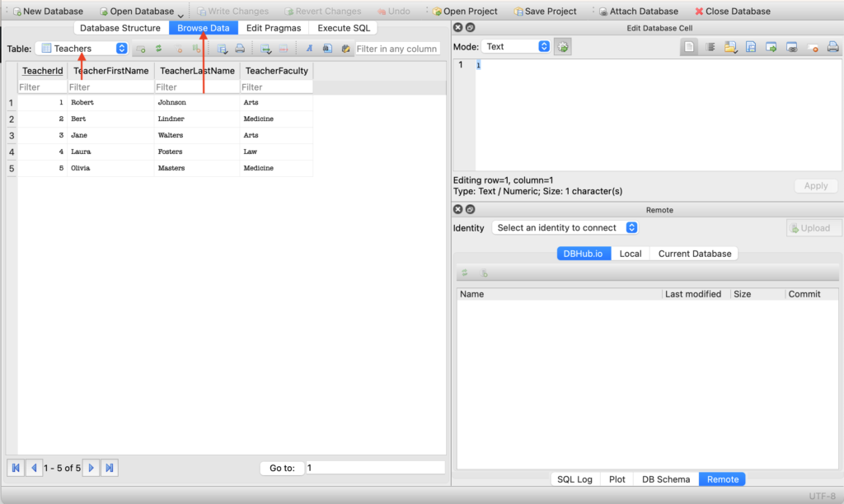Click the print icon in the table toolbar
Screen dimensions: 844x504
[x=240, y=49]
